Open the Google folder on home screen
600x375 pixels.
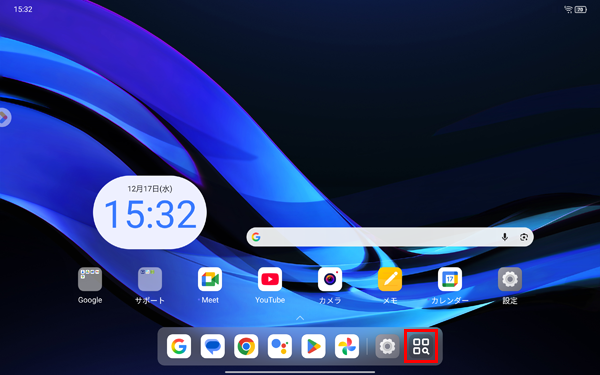click(90, 279)
